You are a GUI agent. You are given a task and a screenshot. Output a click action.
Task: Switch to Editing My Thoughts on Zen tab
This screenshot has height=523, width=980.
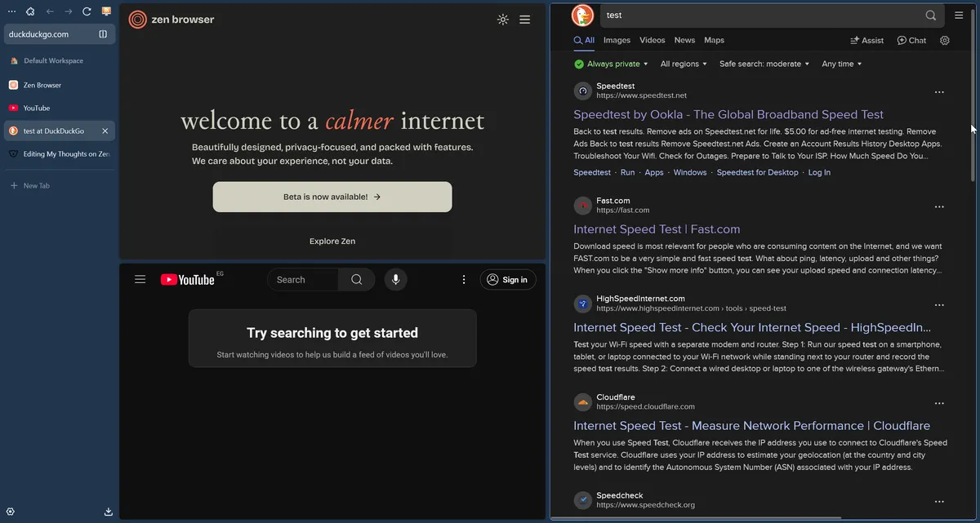click(60, 153)
